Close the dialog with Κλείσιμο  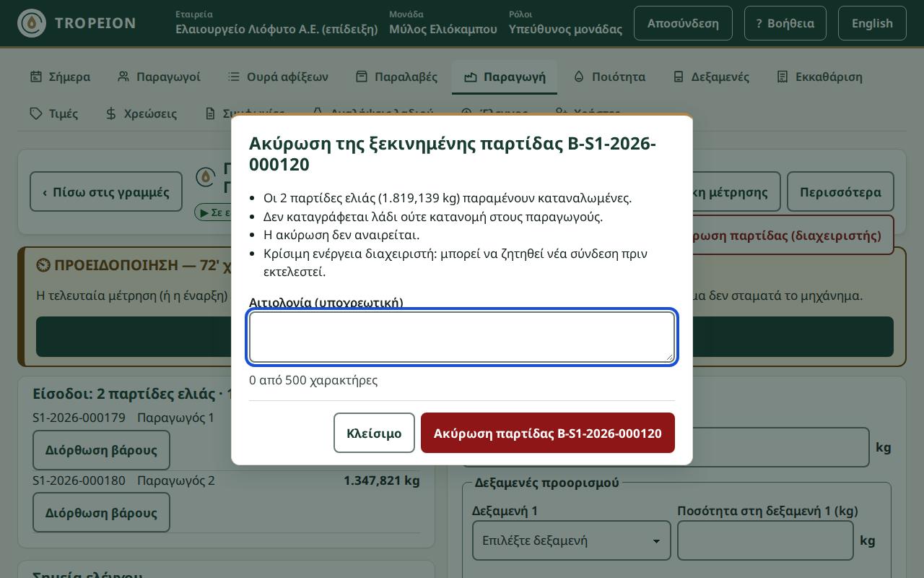click(374, 433)
